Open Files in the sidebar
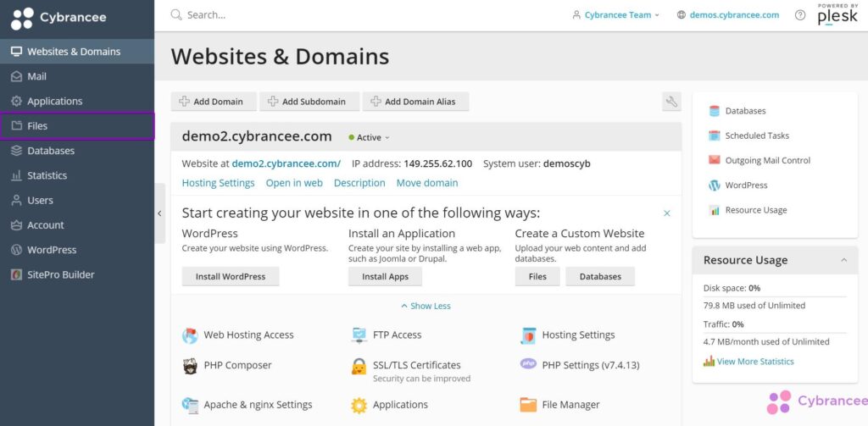868x426 pixels. point(77,126)
